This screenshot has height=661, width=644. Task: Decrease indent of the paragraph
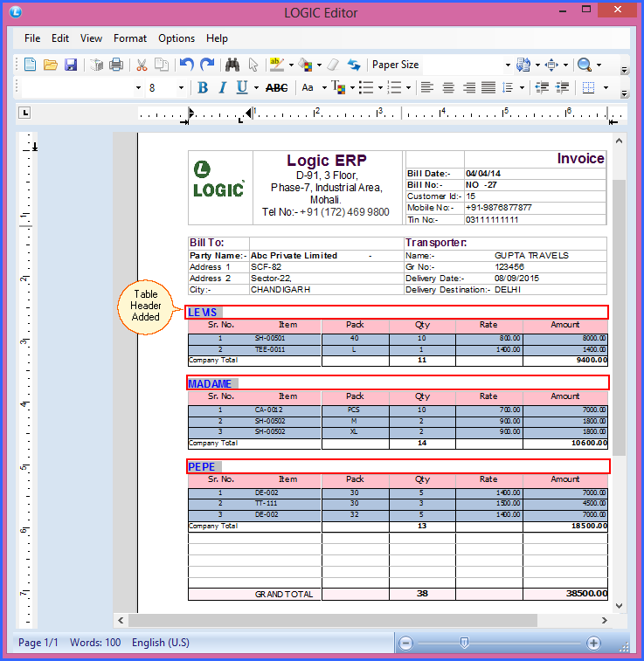[542, 87]
